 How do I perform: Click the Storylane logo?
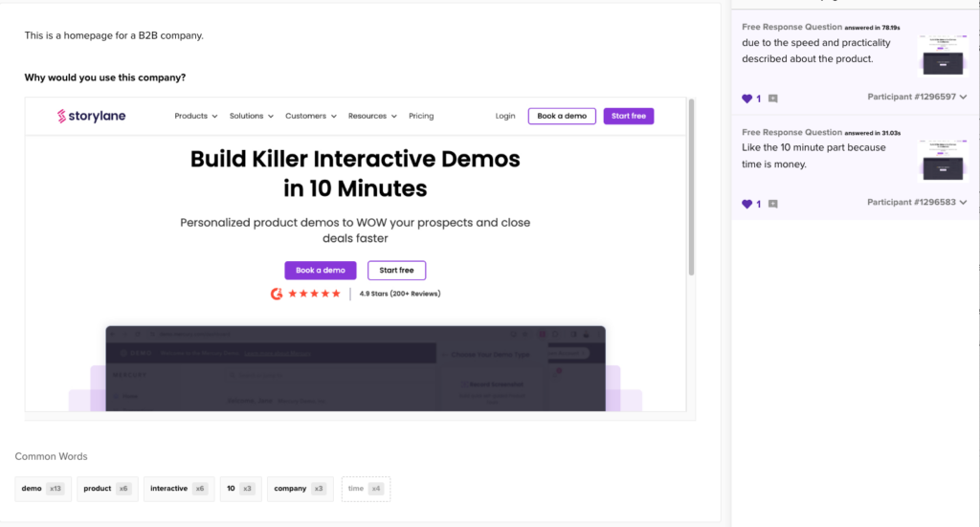[91, 116]
